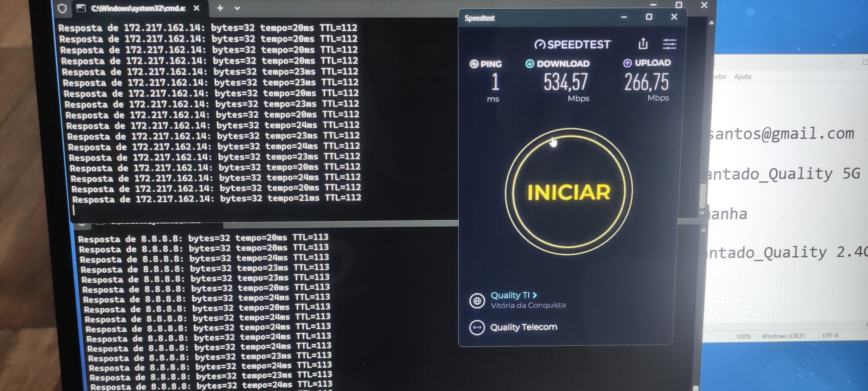Image resolution: width=868 pixels, height=391 pixels.
Task: Close the cmd.exe terminal tab
Action: [x=196, y=8]
